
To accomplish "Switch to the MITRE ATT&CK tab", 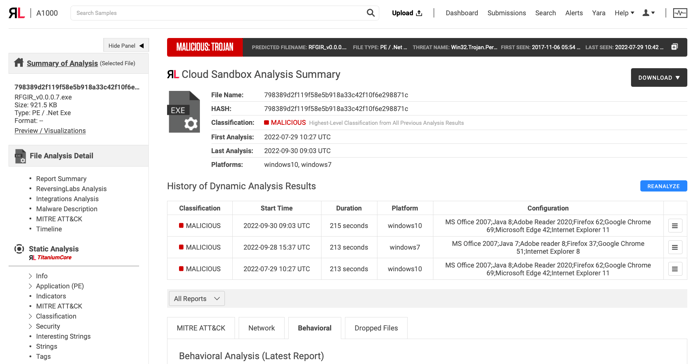I will click(x=201, y=328).
